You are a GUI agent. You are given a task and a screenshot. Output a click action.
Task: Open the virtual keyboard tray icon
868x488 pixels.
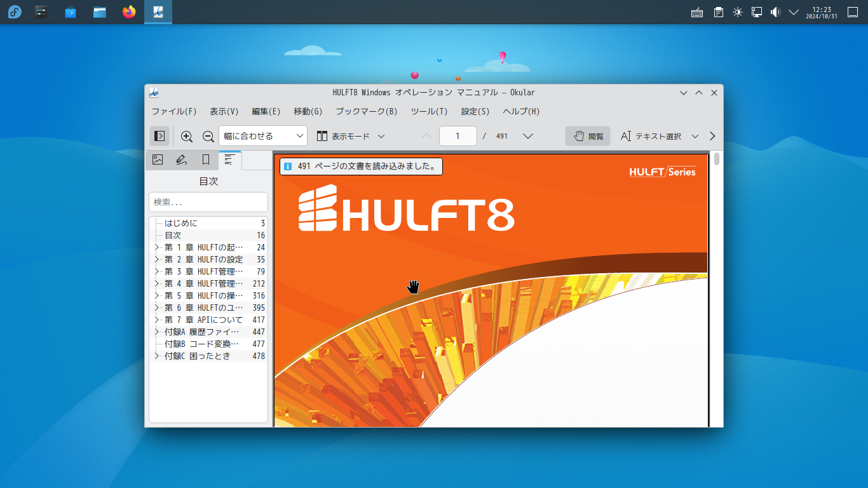tap(697, 12)
